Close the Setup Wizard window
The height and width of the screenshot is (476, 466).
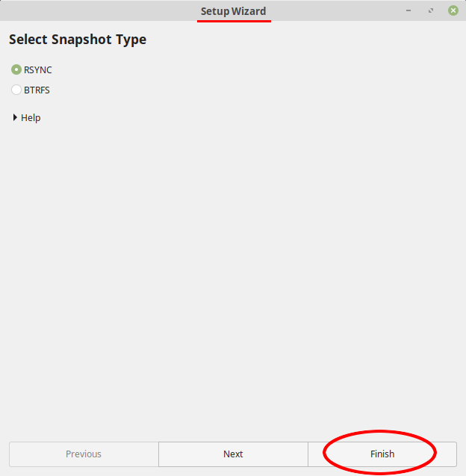coord(453,10)
